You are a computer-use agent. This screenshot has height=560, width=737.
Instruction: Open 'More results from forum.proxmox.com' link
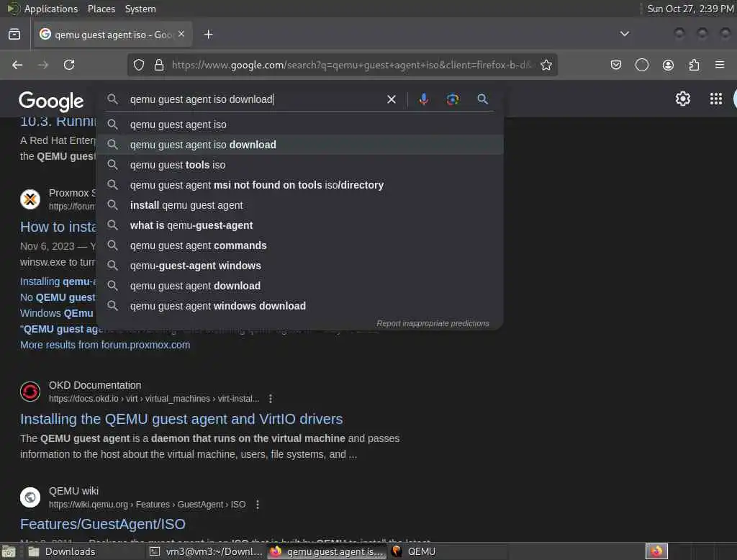click(105, 345)
